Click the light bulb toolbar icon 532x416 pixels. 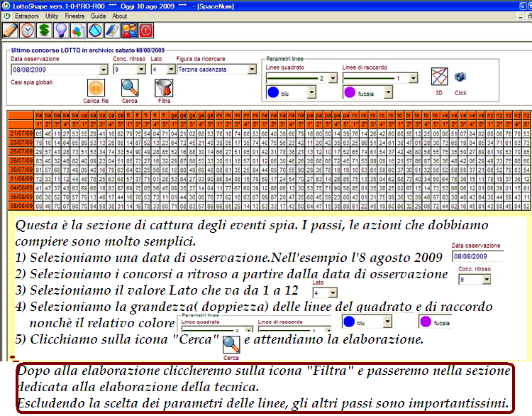(61, 31)
